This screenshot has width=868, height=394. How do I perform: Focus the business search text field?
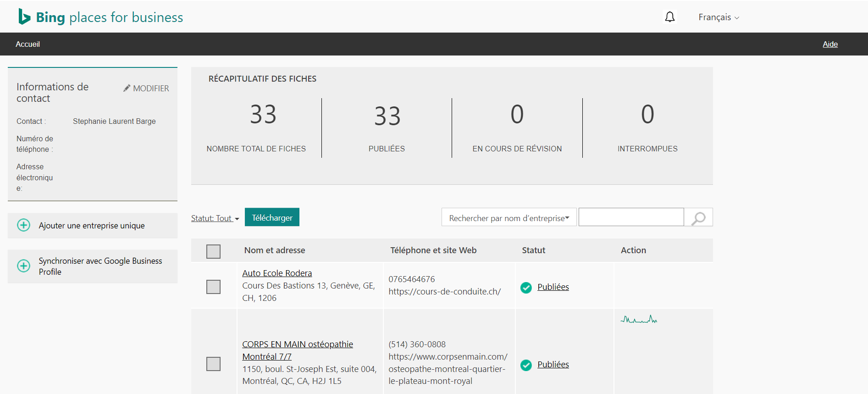[631, 217]
